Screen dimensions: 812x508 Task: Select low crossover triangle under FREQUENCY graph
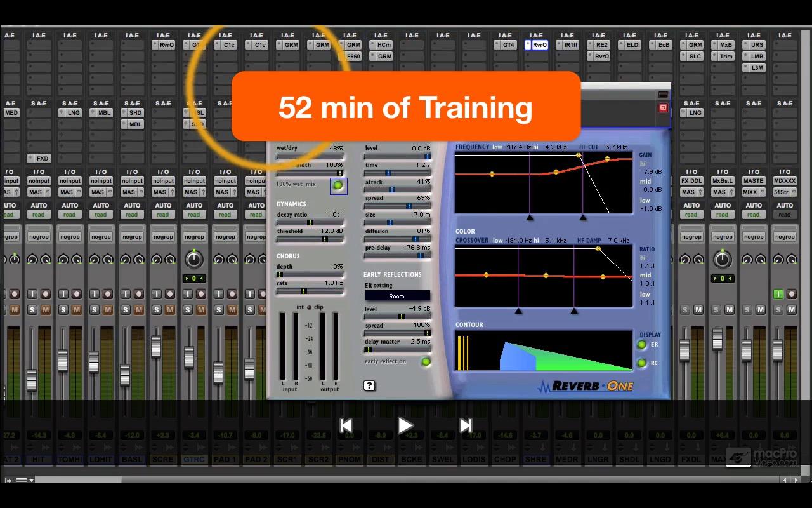point(530,217)
